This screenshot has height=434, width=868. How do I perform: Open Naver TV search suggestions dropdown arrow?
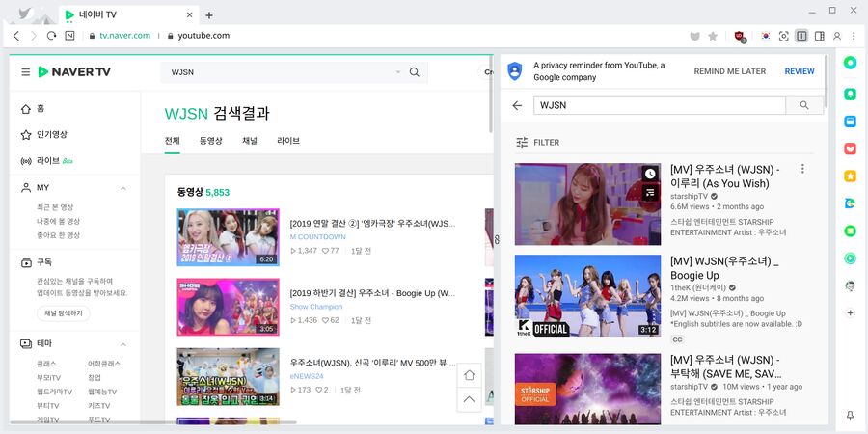tap(398, 72)
